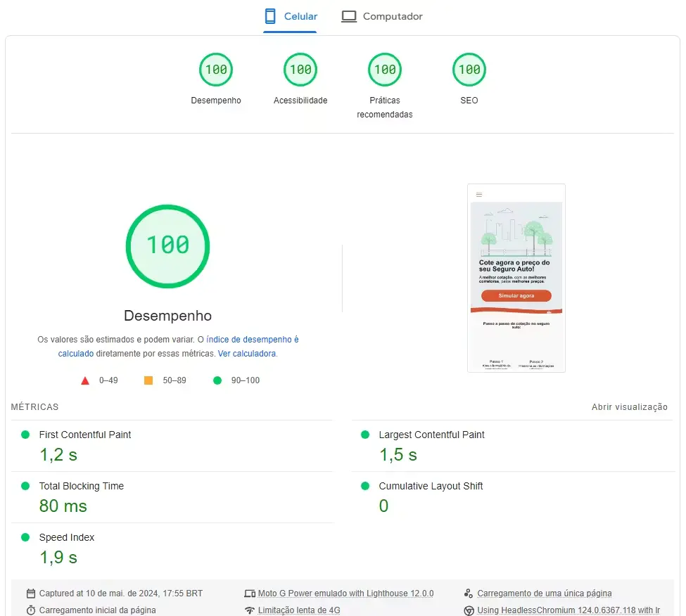Click the large Desempenho 100 gauge
Viewport: 686px width, 616px height.
point(167,247)
